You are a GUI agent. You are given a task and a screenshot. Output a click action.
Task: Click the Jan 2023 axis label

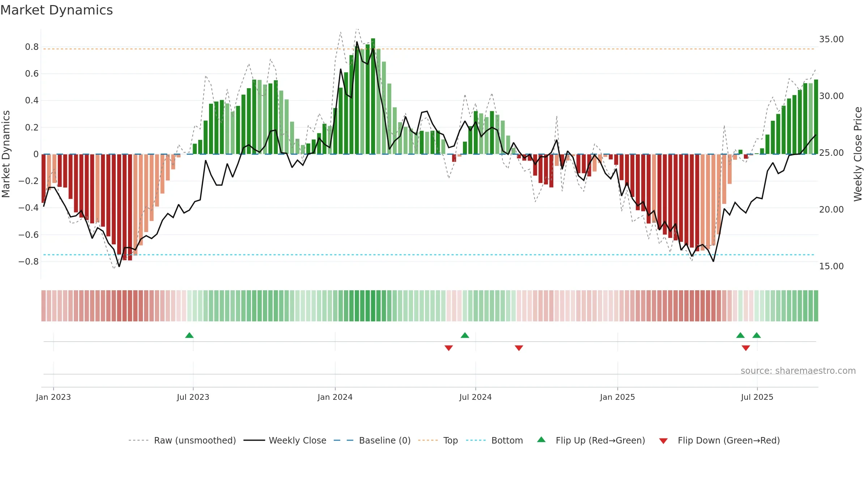pyautogui.click(x=54, y=397)
